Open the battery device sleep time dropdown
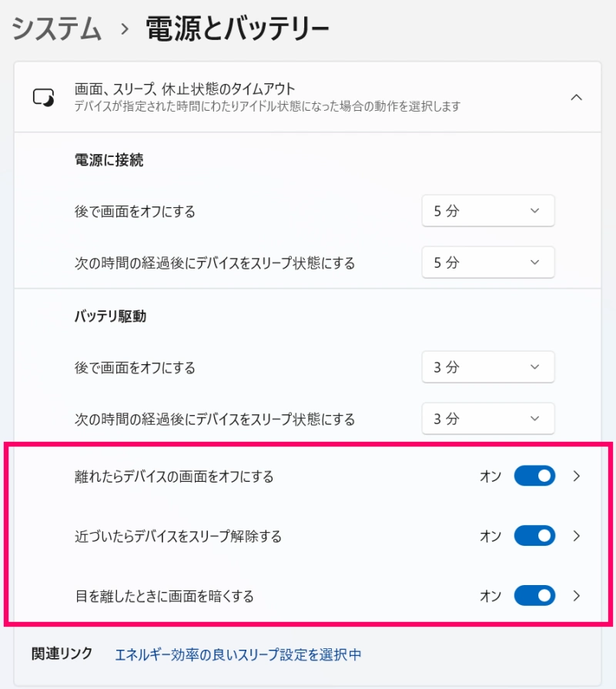This screenshot has width=616, height=689. (488, 419)
